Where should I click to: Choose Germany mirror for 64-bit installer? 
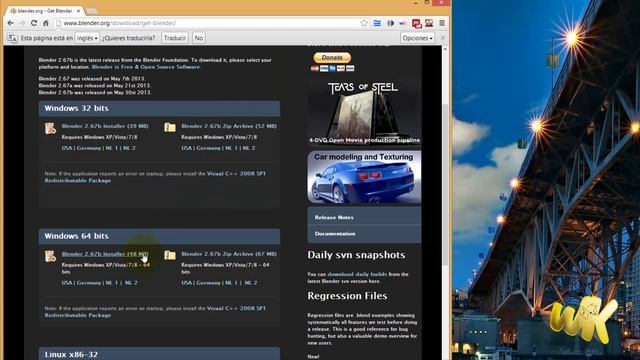click(89, 283)
